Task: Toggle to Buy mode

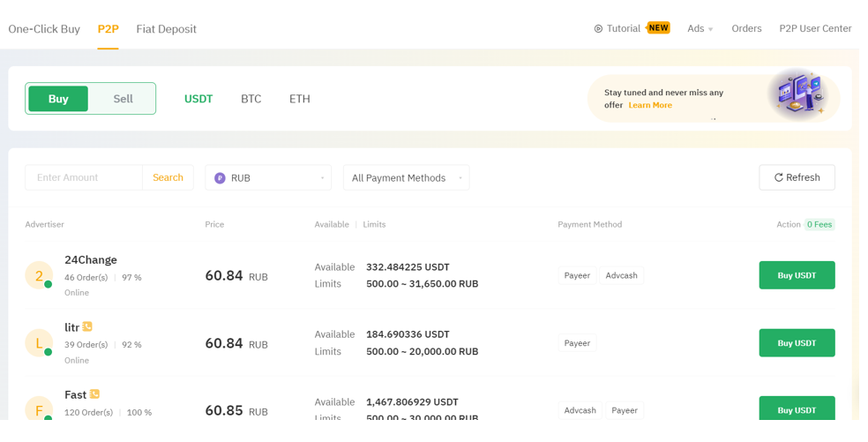Action: click(58, 99)
